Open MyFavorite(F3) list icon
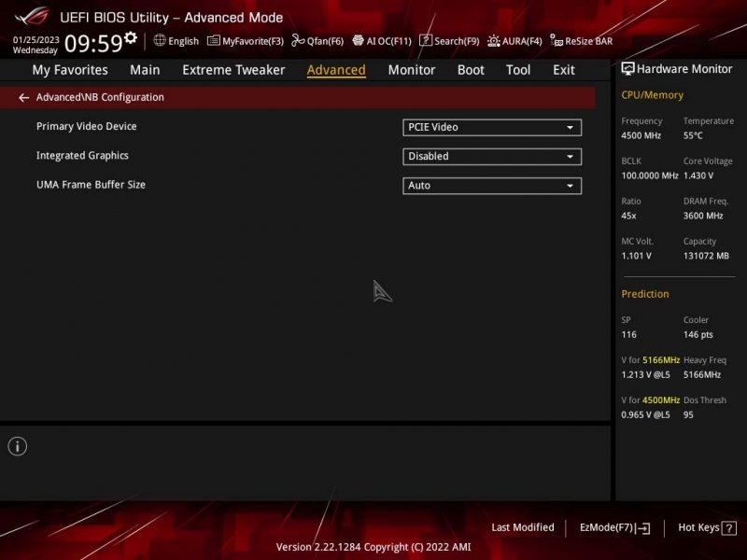The image size is (747, 560). pyautogui.click(x=214, y=41)
